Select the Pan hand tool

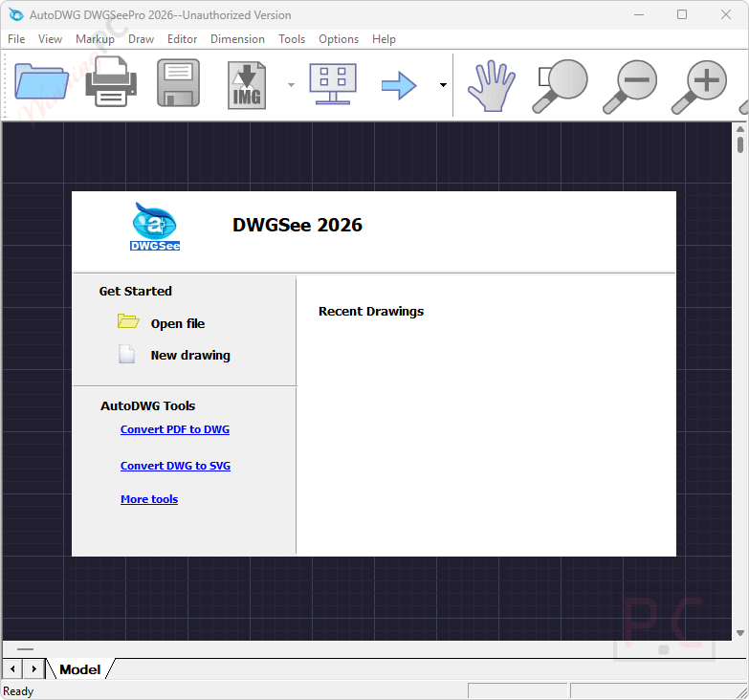492,86
